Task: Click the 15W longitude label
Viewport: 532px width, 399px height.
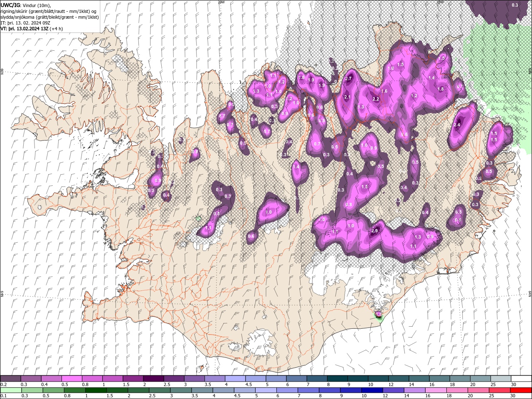Action: point(440,2)
